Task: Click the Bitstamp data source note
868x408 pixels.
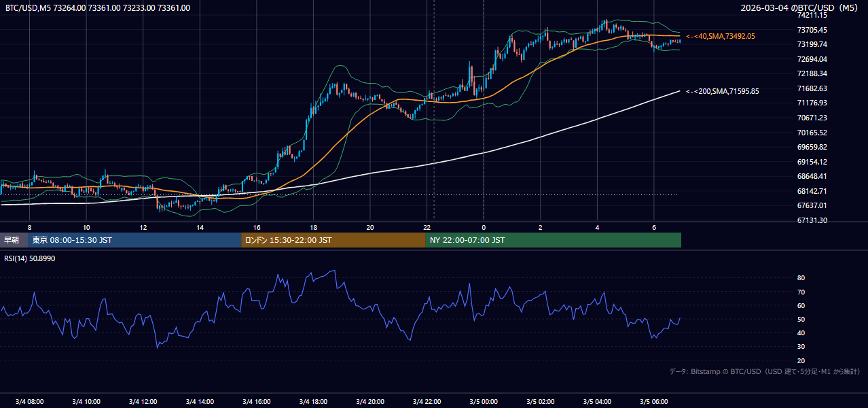Action: pyautogui.click(x=765, y=371)
